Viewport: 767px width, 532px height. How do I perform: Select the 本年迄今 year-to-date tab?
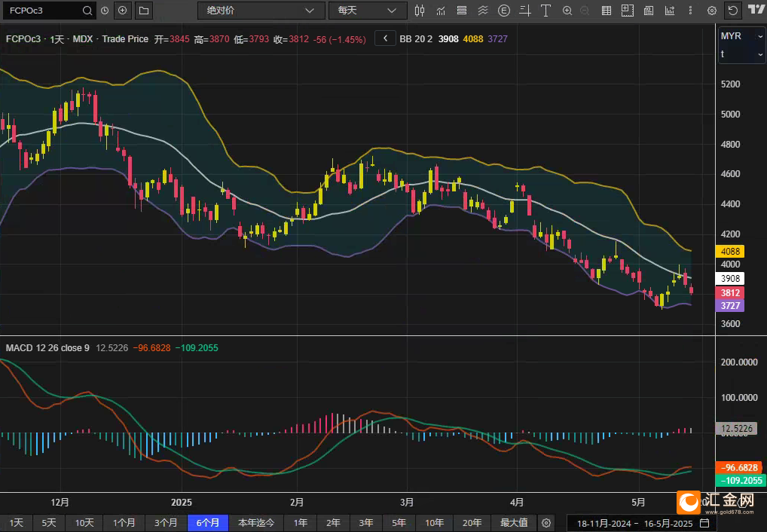tap(256, 523)
